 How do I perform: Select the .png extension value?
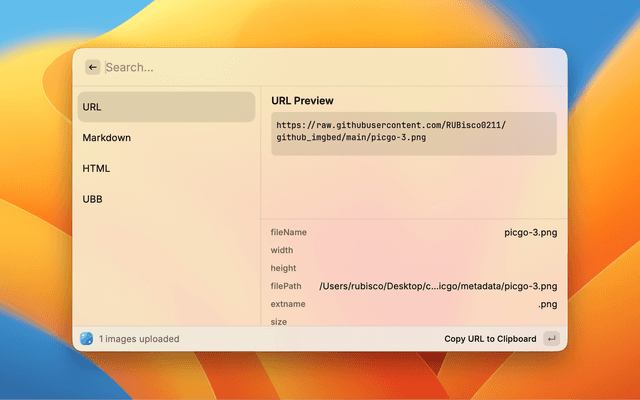pos(547,304)
